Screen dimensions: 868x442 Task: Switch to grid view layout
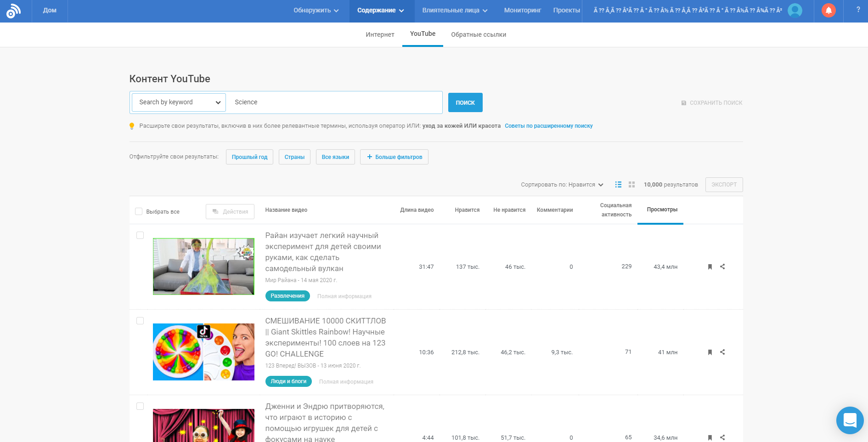(x=631, y=184)
